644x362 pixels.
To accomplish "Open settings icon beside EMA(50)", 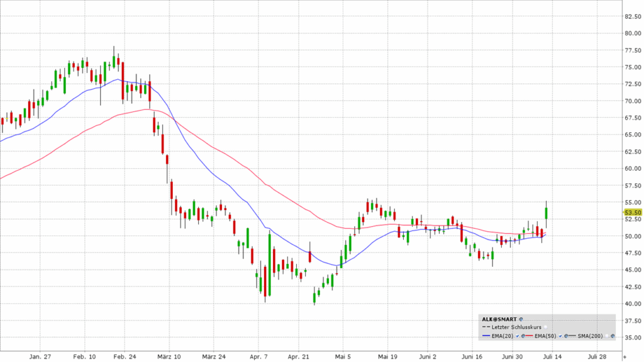I will click(x=566, y=336).
